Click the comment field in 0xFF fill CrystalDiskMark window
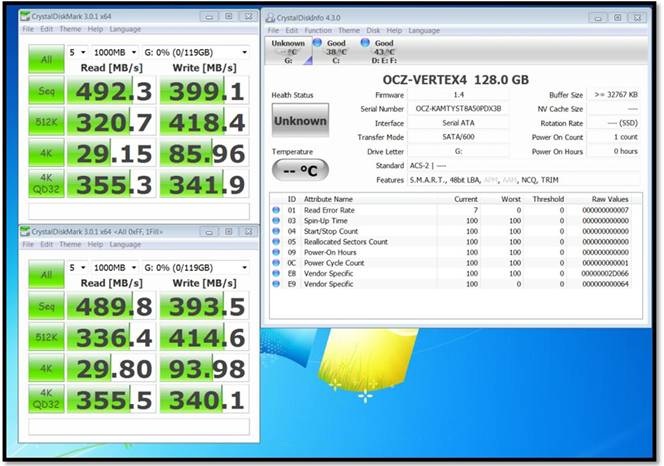The height and width of the screenshot is (466, 664). pos(139,426)
